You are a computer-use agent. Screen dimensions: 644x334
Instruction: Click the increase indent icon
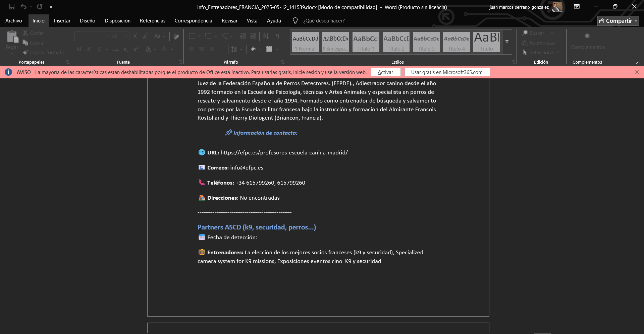pyautogui.click(x=253, y=36)
